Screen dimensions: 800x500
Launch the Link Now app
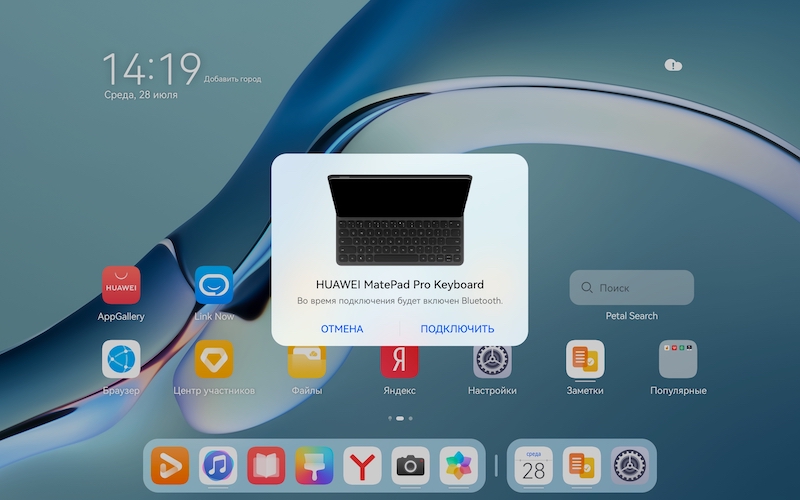(214, 285)
